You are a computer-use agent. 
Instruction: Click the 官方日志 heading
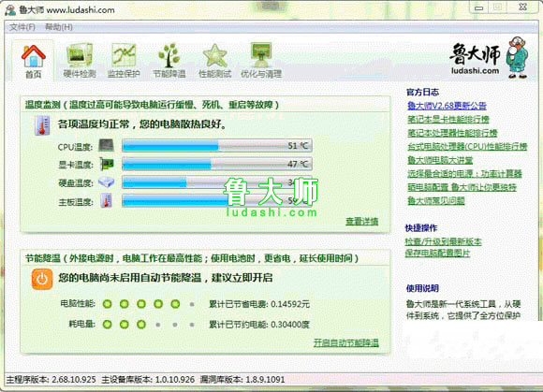coord(422,92)
